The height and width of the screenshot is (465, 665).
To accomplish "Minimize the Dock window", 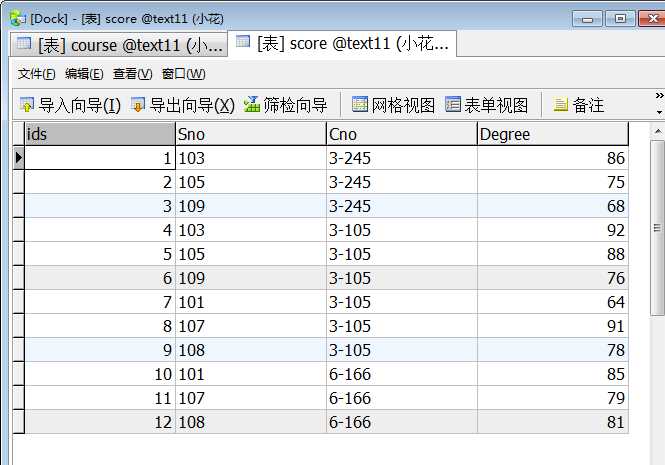I will point(587,19).
